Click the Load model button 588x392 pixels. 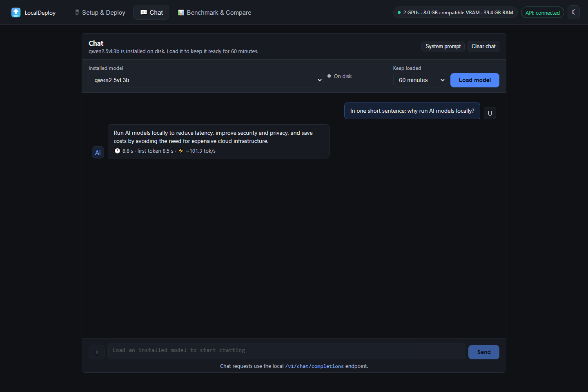[475, 80]
